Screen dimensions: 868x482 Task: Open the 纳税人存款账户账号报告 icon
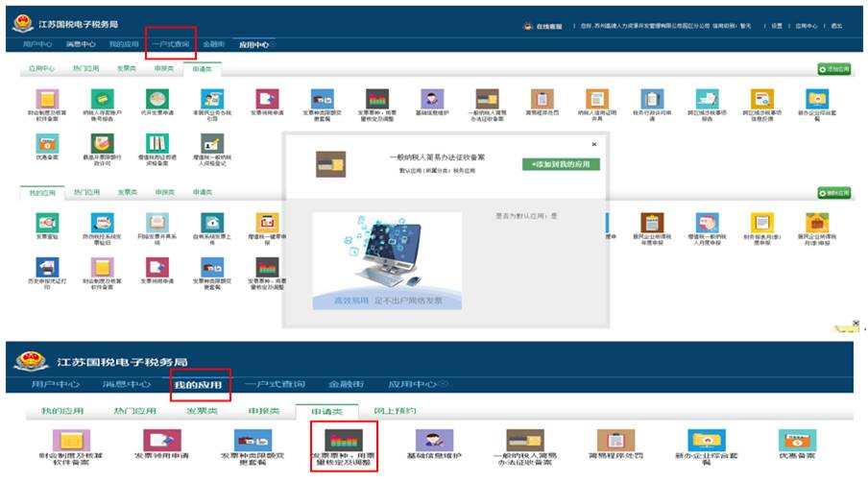click(x=100, y=101)
